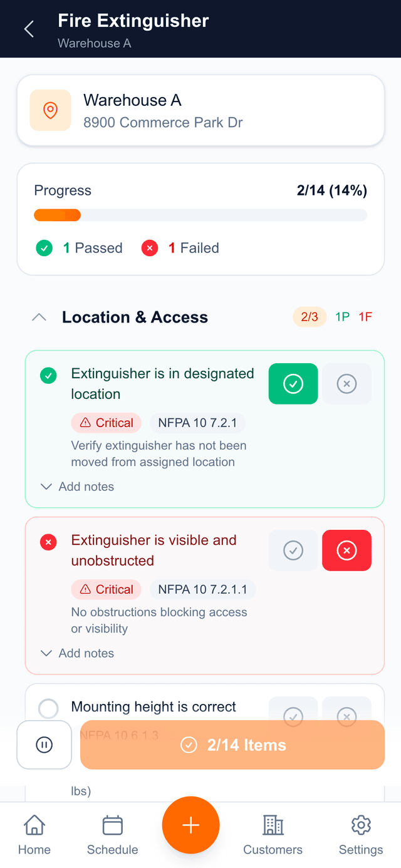Image resolution: width=401 pixels, height=868 pixels.
Task: Expand Add notes under designated location item
Action: pyautogui.click(x=76, y=487)
